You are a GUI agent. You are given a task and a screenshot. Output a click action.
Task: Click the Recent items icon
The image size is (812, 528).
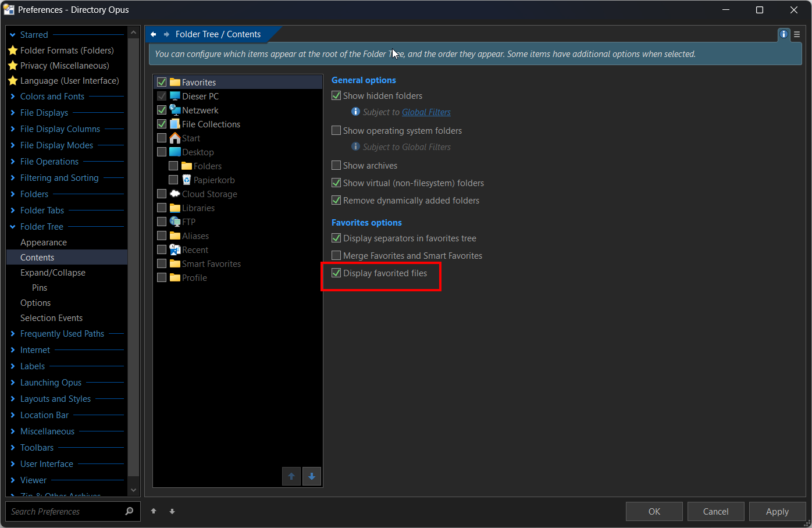(x=175, y=249)
